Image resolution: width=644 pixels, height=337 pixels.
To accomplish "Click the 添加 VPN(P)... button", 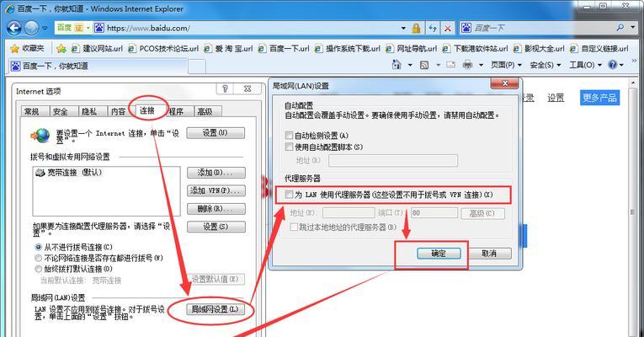I will point(216,190).
